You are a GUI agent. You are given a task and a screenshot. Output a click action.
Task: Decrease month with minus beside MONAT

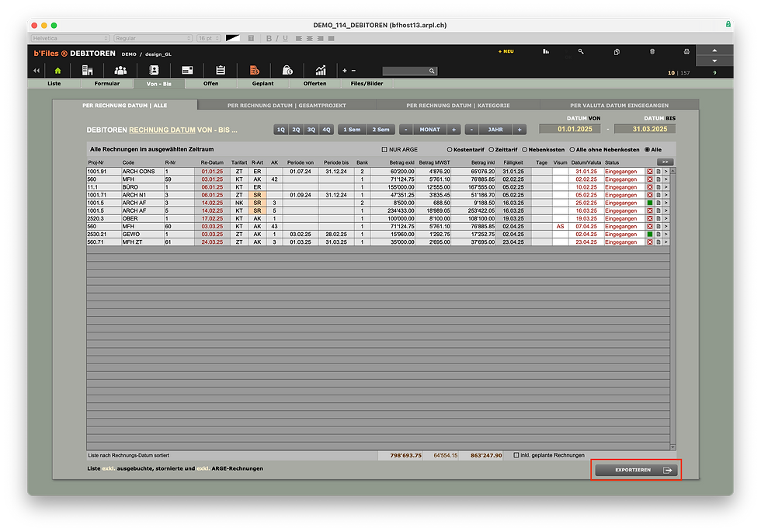(405, 130)
